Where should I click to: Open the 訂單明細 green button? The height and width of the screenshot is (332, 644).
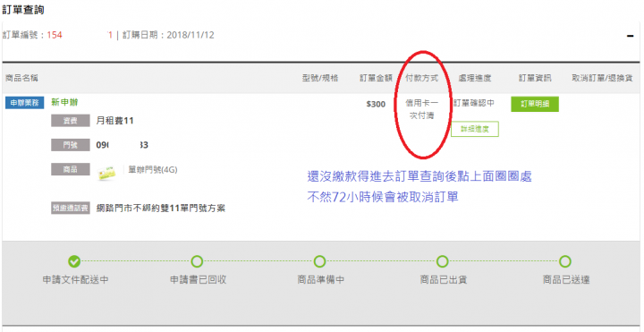(x=535, y=104)
